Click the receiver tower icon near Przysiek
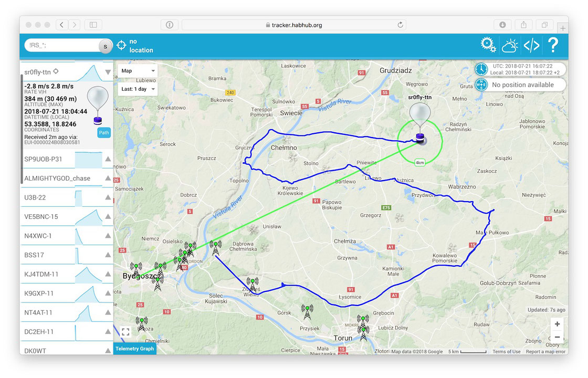The height and width of the screenshot is (378, 588). click(307, 312)
